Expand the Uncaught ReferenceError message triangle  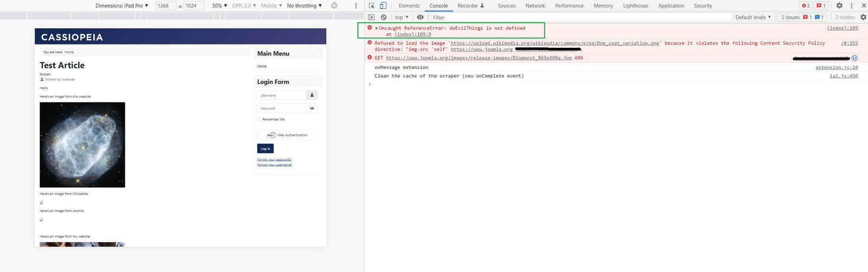[x=376, y=28]
